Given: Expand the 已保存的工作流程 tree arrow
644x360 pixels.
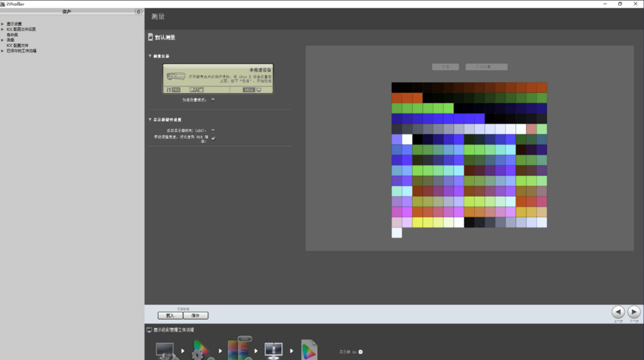Looking at the screenshot, I should tap(2, 51).
